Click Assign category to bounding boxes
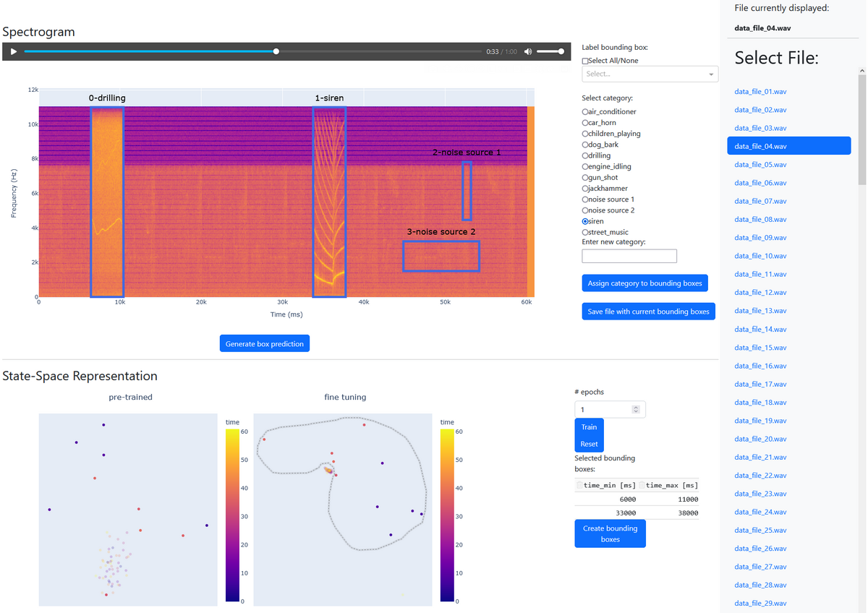This screenshot has width=868, height=613. (x=644, y=283)
